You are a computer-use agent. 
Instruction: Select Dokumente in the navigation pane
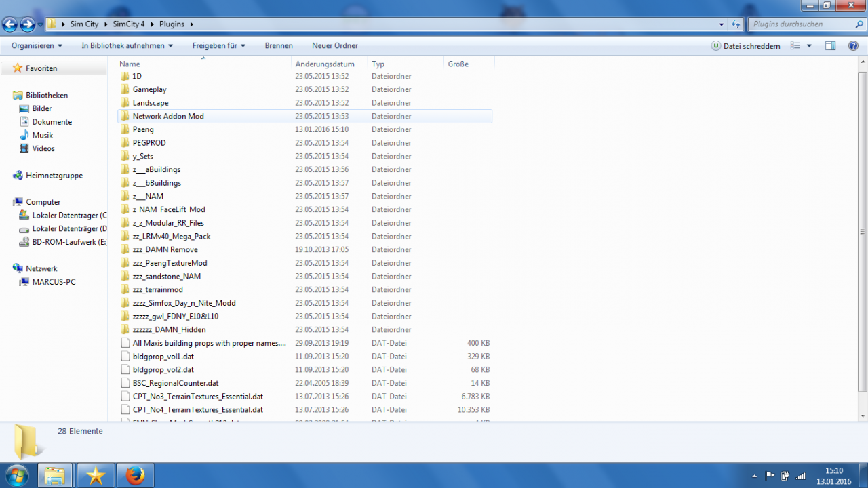[52, 122]
